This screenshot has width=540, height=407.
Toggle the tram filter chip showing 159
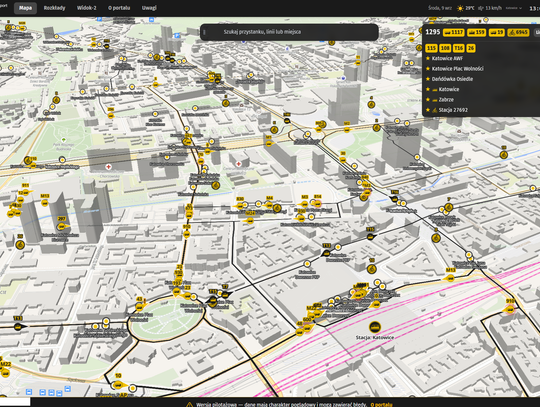tap(476, 32)
